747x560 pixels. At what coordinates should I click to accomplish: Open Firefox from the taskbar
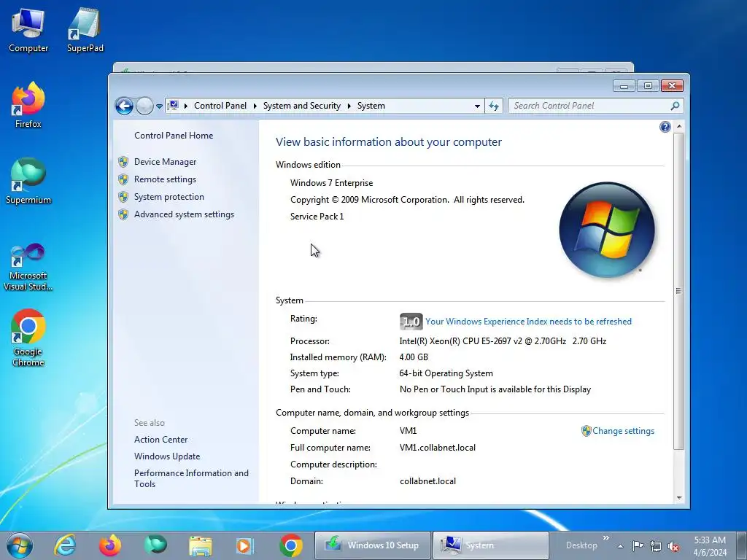110,545
